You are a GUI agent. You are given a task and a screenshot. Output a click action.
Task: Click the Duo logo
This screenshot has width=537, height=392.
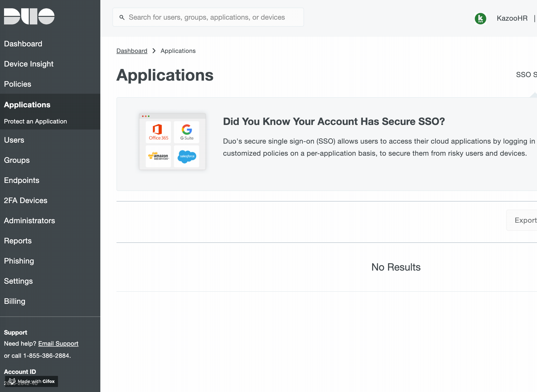coord(29,16)
